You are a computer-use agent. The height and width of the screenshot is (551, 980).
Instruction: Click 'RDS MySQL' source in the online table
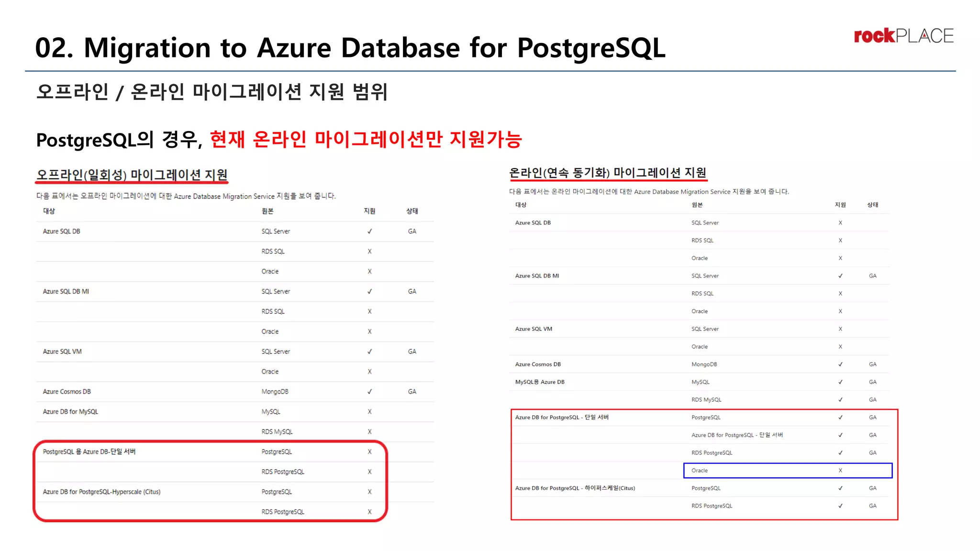tap(706, 400)
